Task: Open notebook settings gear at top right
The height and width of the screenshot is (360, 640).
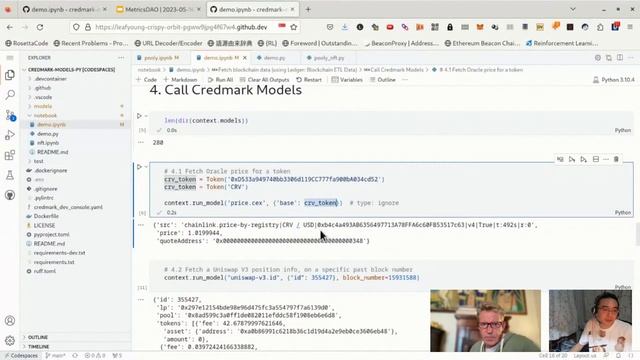Action: [598, 58]
